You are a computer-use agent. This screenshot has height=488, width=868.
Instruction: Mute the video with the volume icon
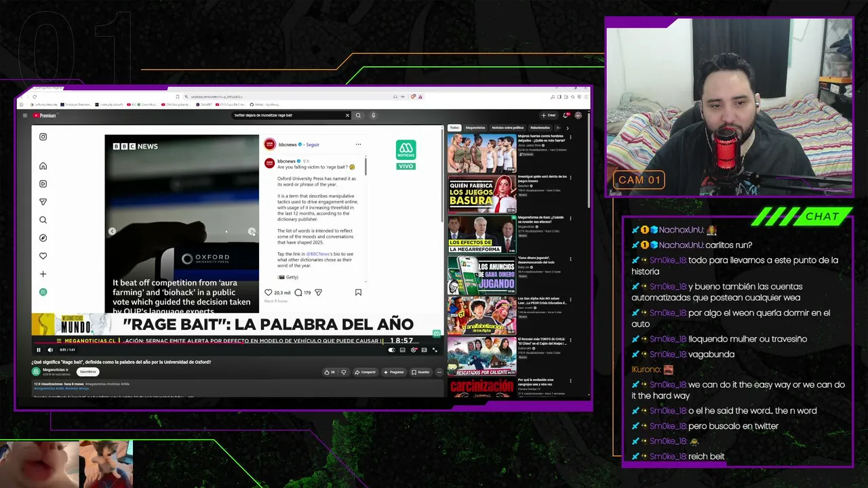coord(50,350)
